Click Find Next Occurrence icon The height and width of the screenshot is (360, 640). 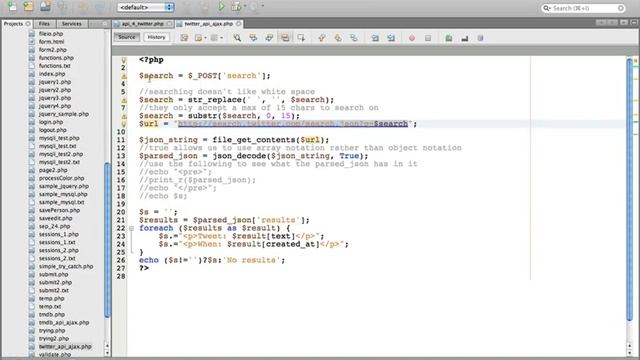269,38
